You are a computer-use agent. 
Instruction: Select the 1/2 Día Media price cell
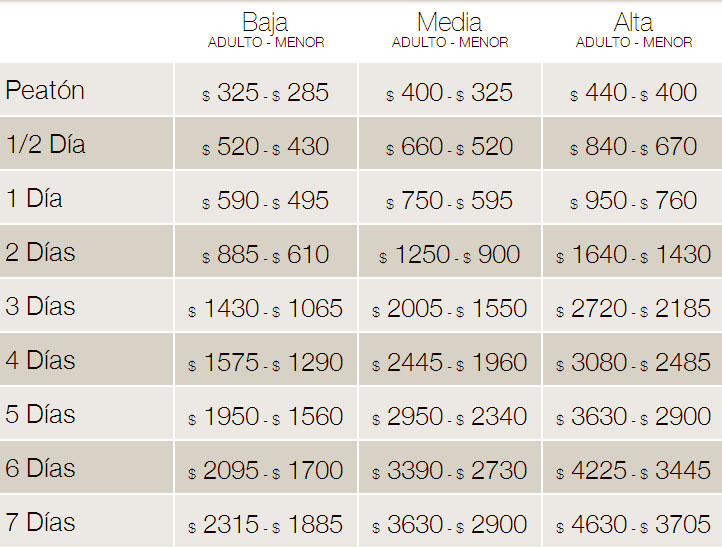[450, 147]
